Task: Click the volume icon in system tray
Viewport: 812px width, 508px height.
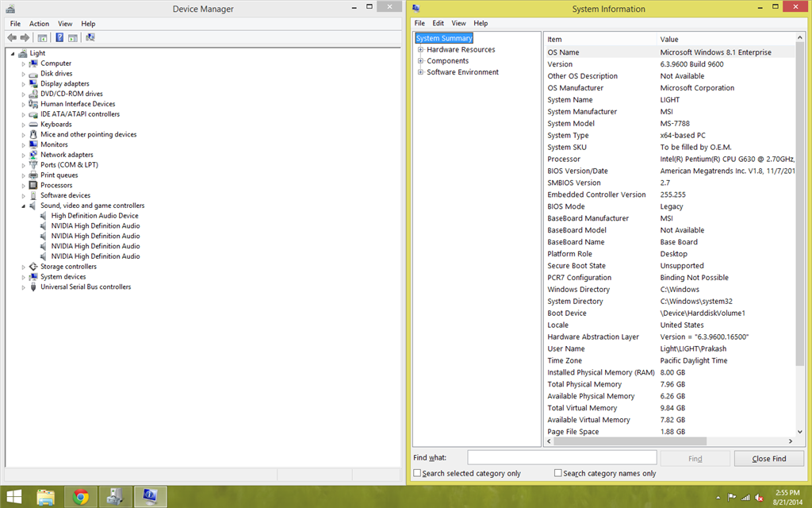Action: coord(759,498)
